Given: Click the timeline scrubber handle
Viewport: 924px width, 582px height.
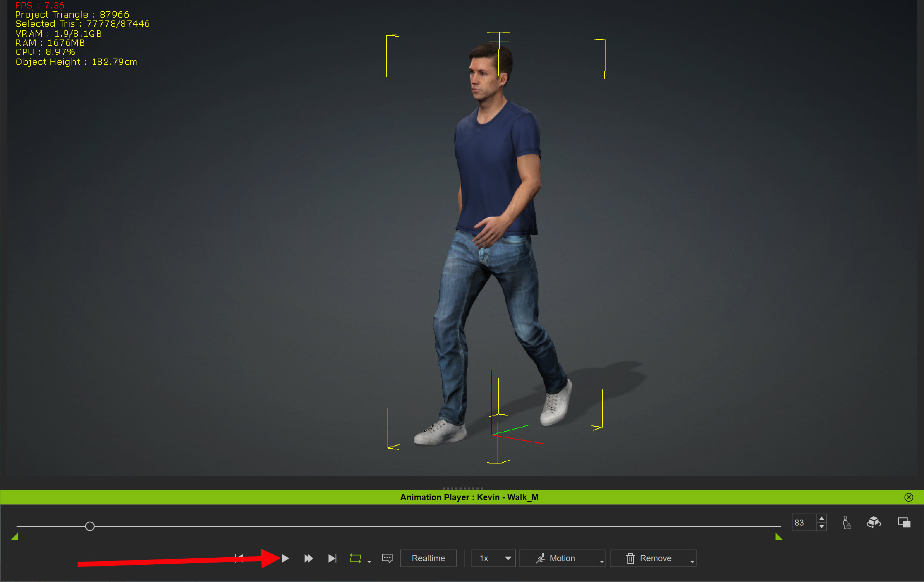Looking at the screenshot, I should click(90, 526).
